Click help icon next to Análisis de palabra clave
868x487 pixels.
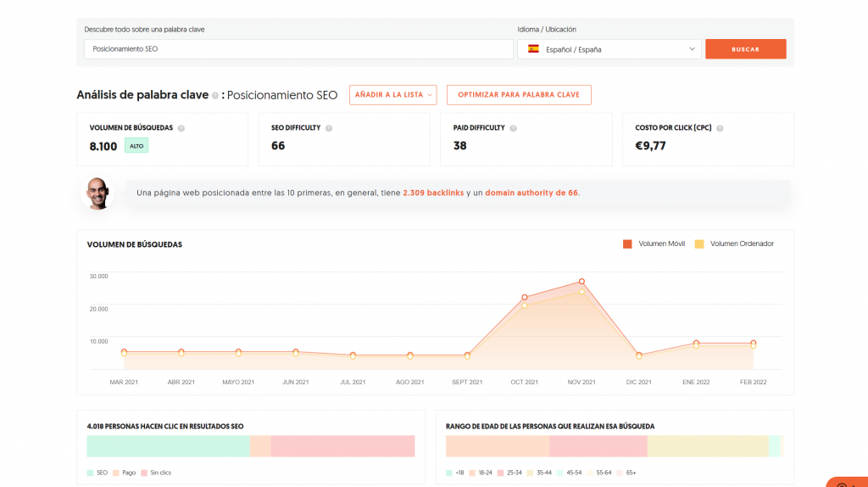(x=215, y=95)
